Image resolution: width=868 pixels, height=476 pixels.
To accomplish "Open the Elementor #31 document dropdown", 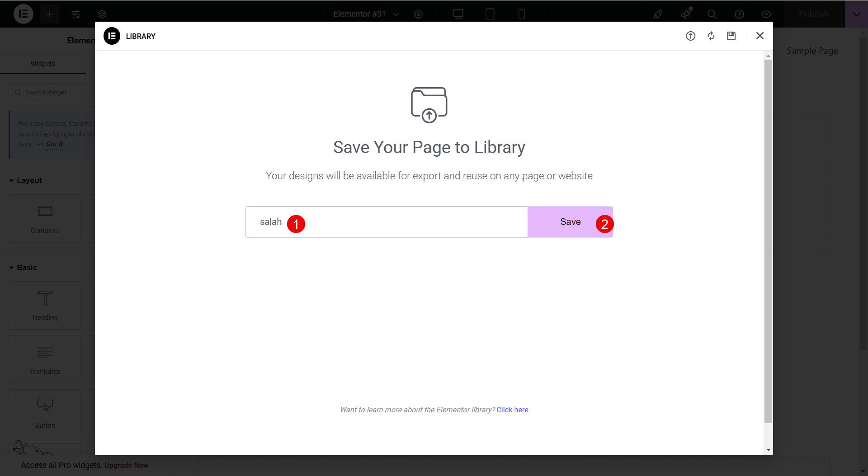I will click(366, 14).
